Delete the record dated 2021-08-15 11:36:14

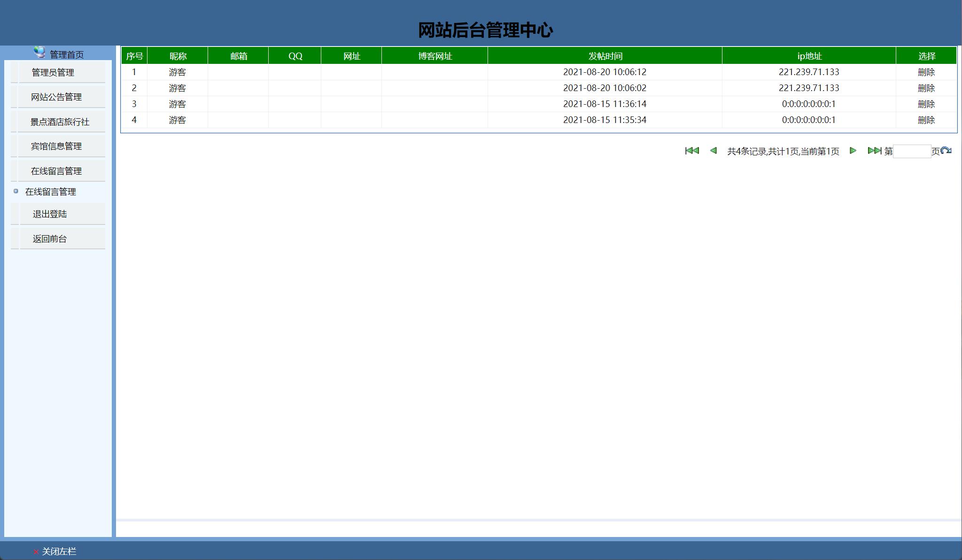pyautogui.click(x=926, y=104)
